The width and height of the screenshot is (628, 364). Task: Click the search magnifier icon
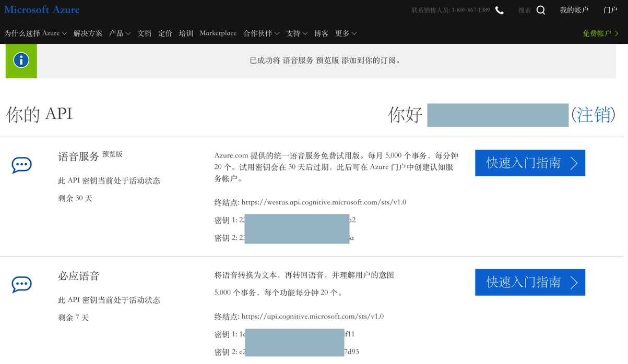pos(541,10)
